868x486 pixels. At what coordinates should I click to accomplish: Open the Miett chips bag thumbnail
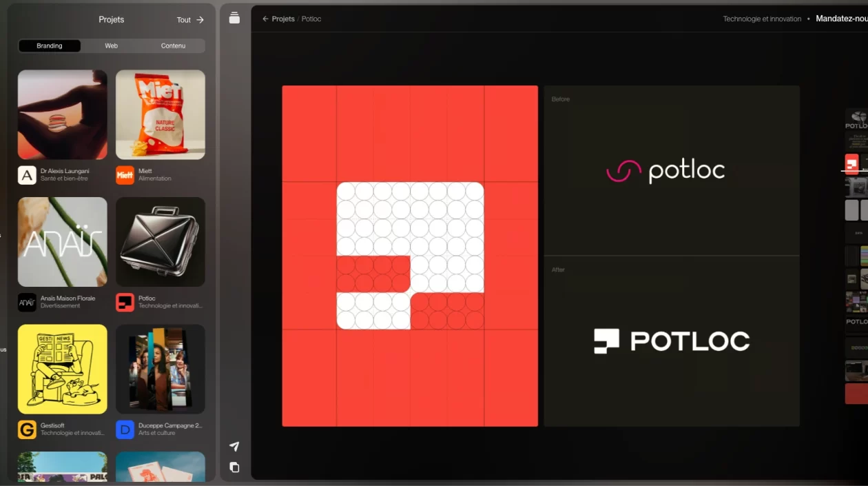click(161, 114)
